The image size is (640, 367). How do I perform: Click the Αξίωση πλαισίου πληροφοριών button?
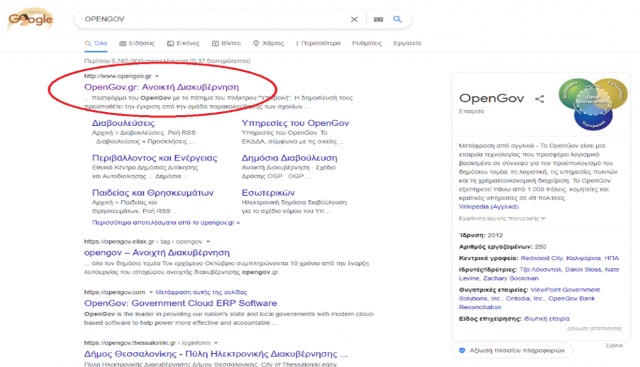coord(512,350)
